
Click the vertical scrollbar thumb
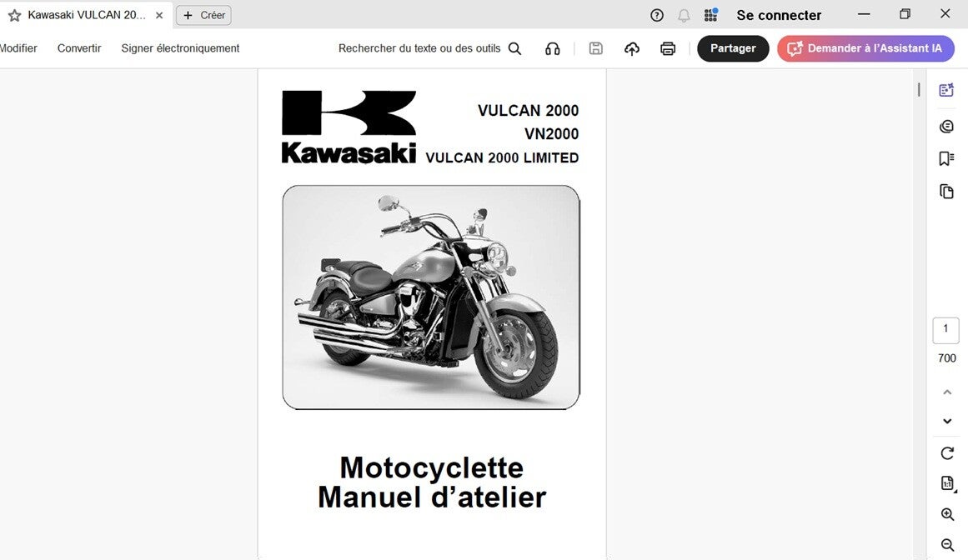tap(919, 89)
